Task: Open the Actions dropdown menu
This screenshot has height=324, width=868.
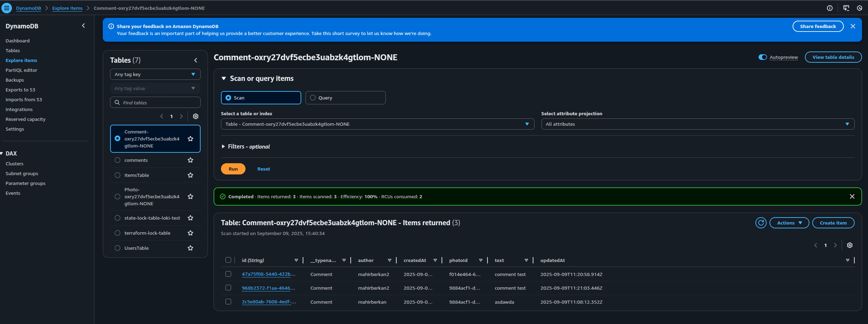Action: coord(789,223)
